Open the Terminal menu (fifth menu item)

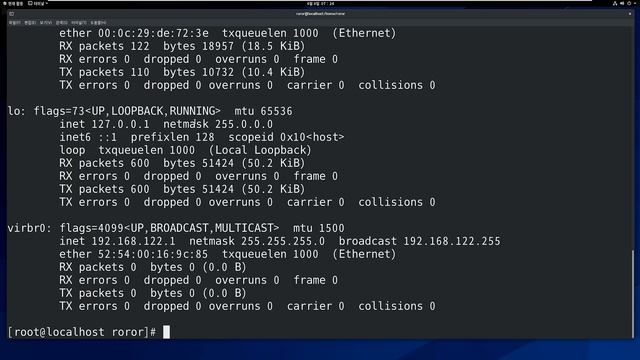click(x=79, y=22)
